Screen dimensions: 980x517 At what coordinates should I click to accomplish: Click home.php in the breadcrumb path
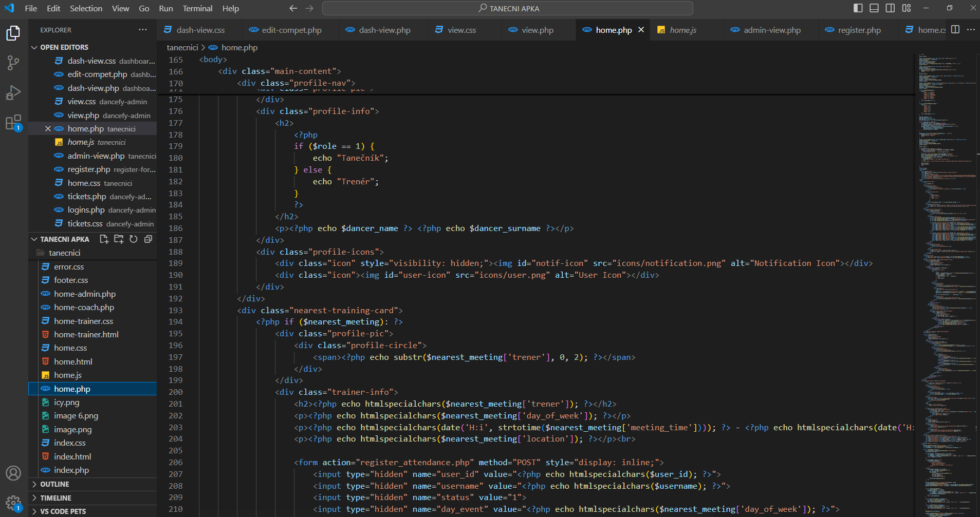coord(239,47)
